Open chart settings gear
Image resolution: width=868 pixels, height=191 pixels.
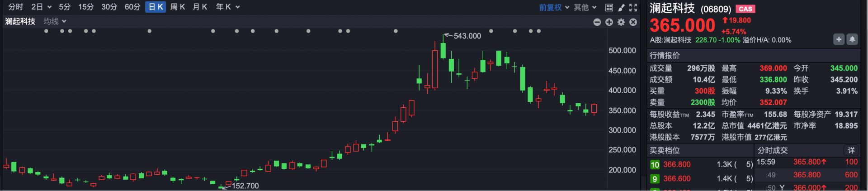pos(621,22)
